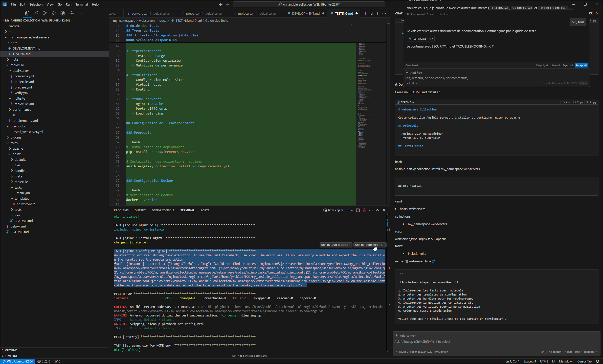
Task: Open the GitHub view icon
Action: [63, 13]
